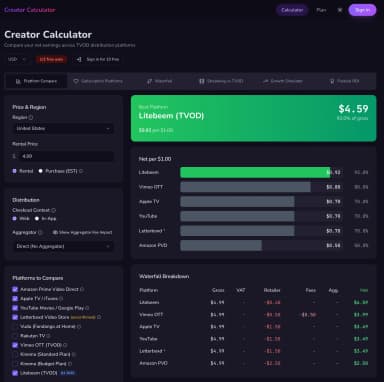
Task: Uncheck the Litebeem (TVOD) checkbox
Action: [15, 373]
